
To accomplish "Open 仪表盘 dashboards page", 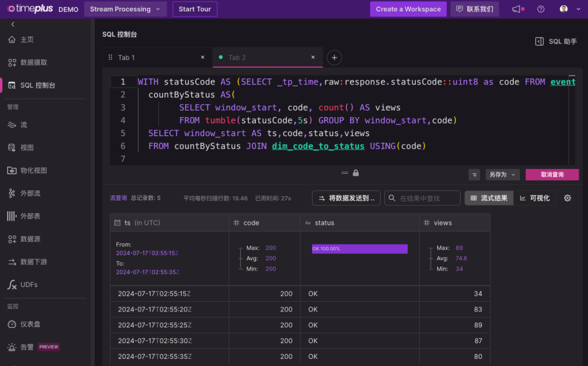I will 24,324.
